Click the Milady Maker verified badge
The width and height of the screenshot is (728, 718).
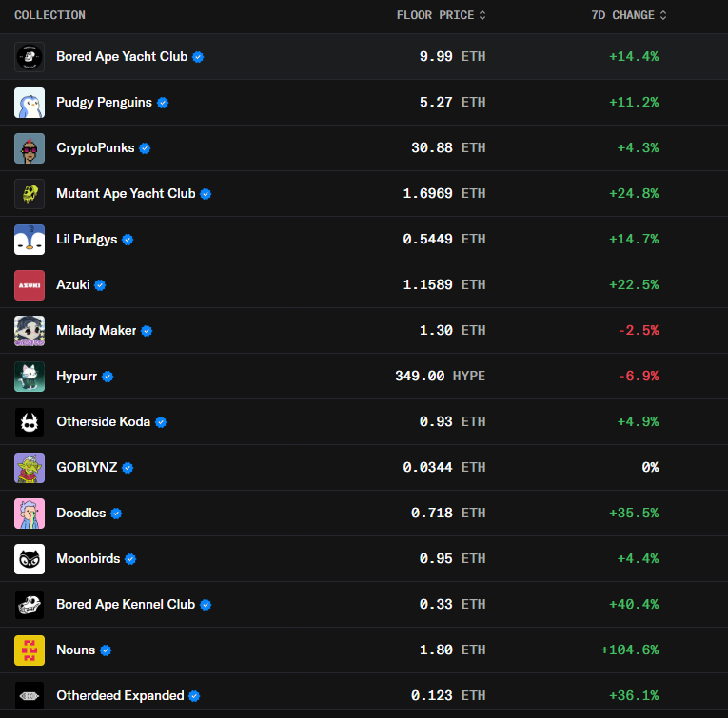pos(147,331)
